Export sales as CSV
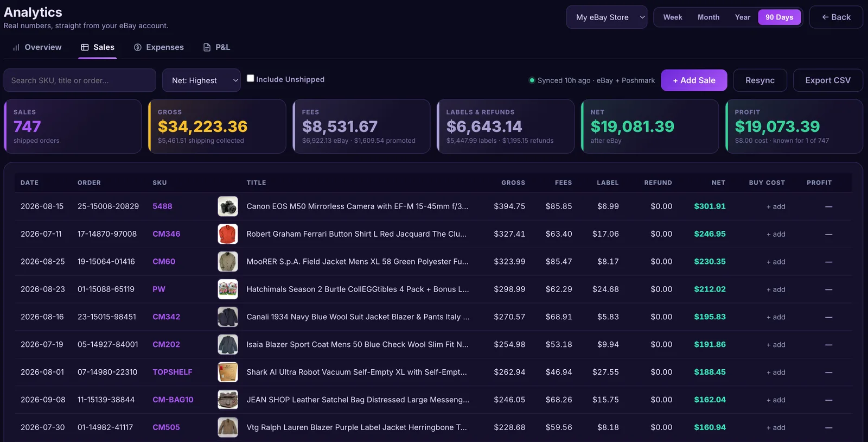The image size is (868, 442). [x=828, y=80]
